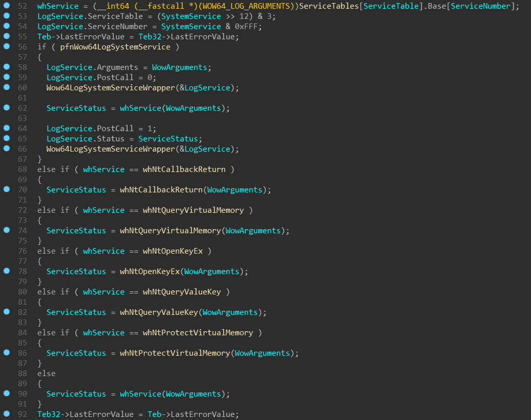Screen dimensions: 531x420
Task: Select line number 61
Action: pyautogui.click(x=22, y=98)
